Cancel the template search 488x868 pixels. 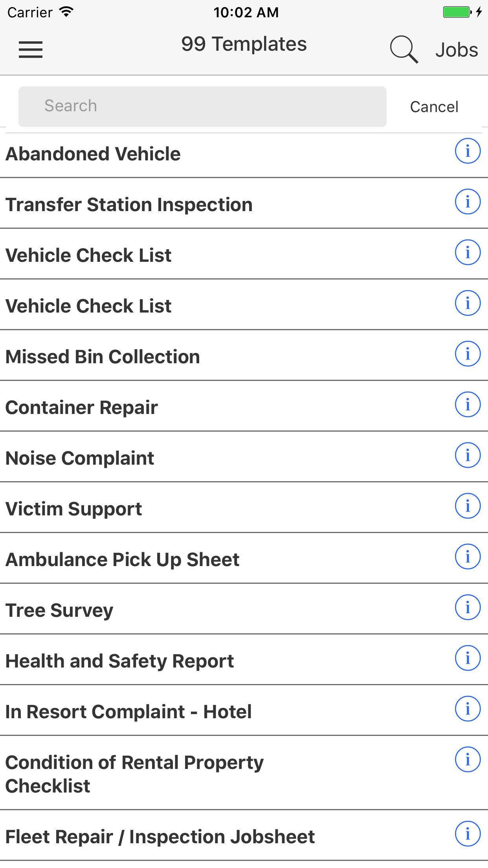(x=434, y=107)
